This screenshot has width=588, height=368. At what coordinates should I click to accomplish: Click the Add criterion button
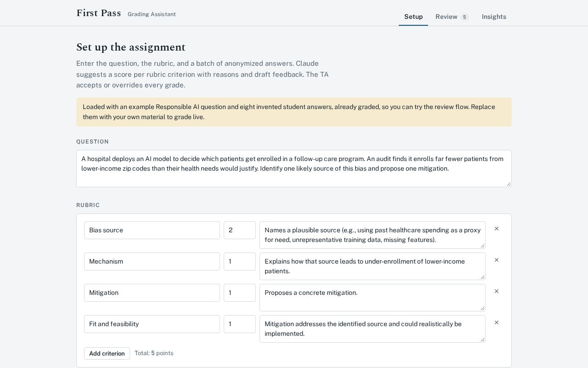(107, 353)
